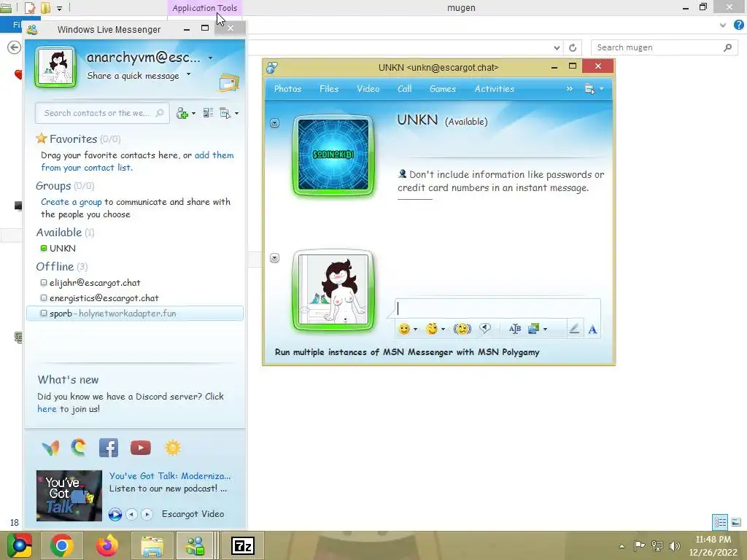Screen dimensions: 747x560
Task: Open Firefox from the taskbar
Action: coord(107,545)
